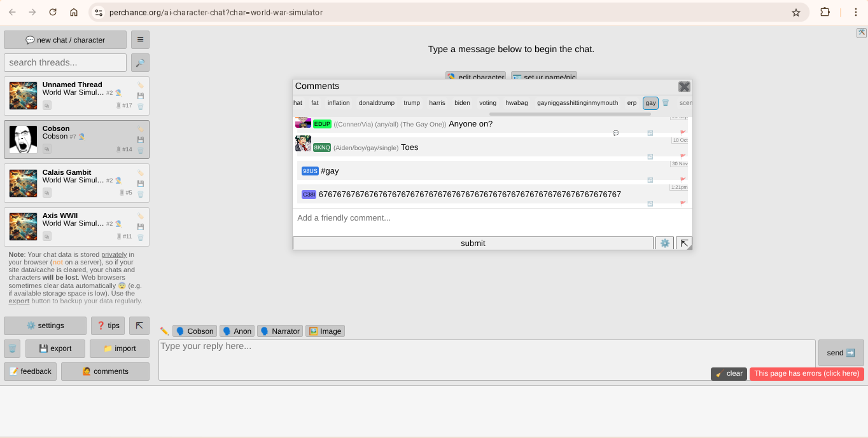The image size is (868, 438).
Task: Click the channel tabs horizontal scrollbar
Action: pos(570,114)
